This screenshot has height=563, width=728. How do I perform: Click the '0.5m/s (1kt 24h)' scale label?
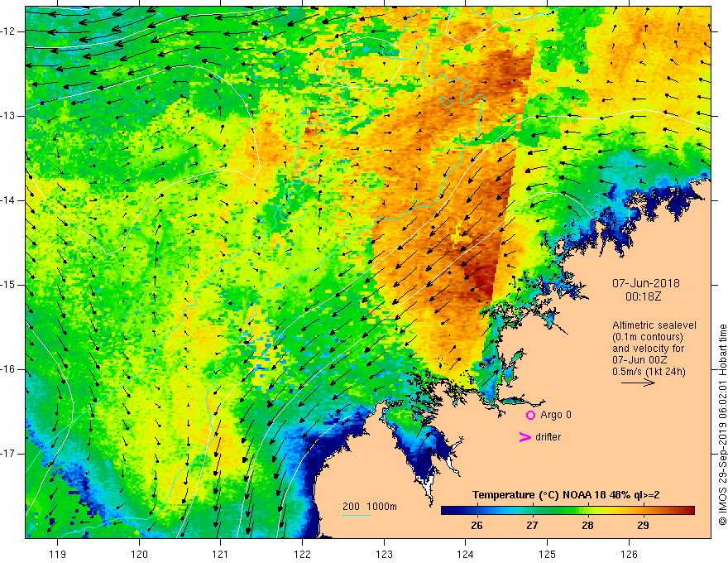649,372
